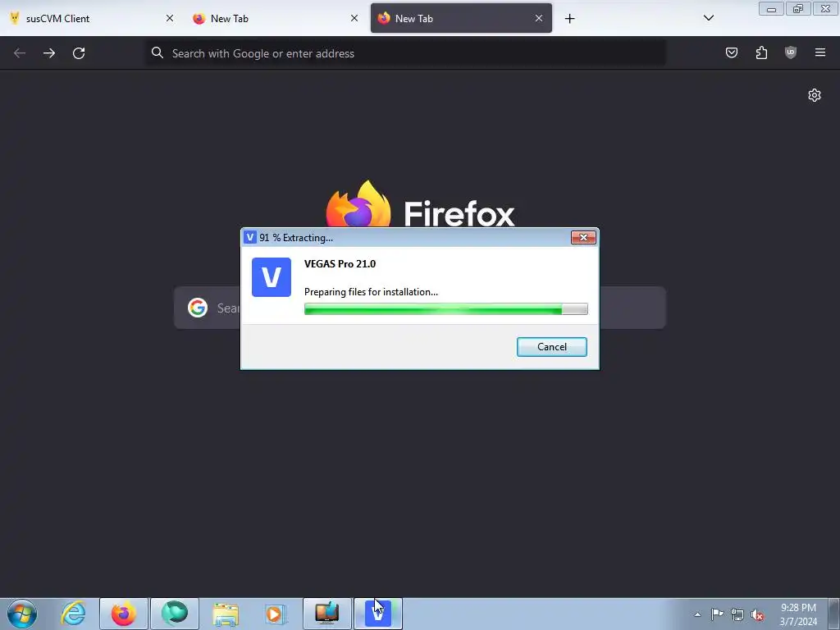Screen dimensions: 840x630
Task: Open the Pocket save icon
Action: click(x=732, y=52)
